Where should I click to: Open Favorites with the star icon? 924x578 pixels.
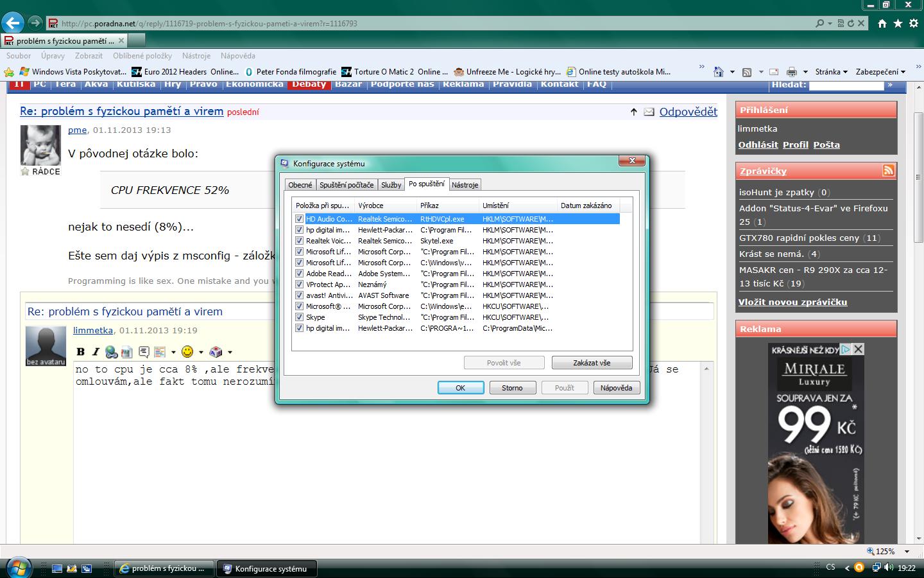point(898,23)
